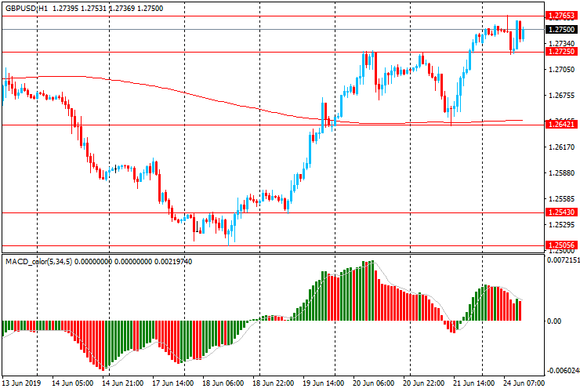This screenshot has height=392, width=580.
Task: Select the 1.25430 horizontal level label
Action: (x=561, y=212)
